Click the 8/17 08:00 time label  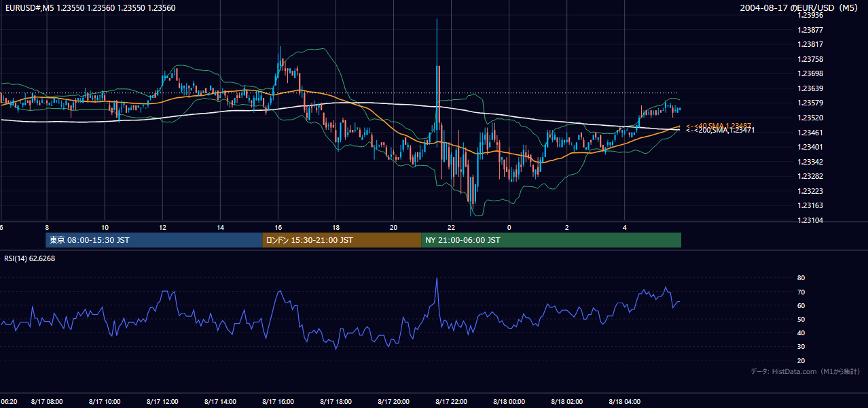[x=47, y=402]
